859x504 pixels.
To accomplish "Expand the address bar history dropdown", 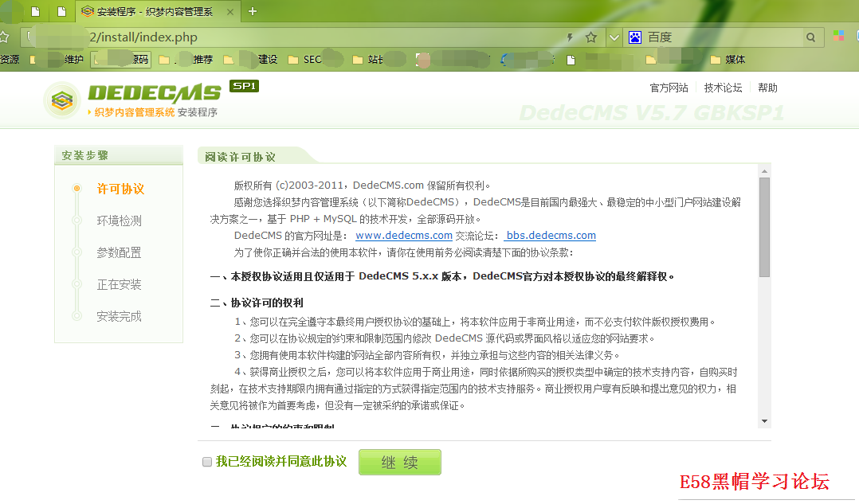I will click(613, 37).
